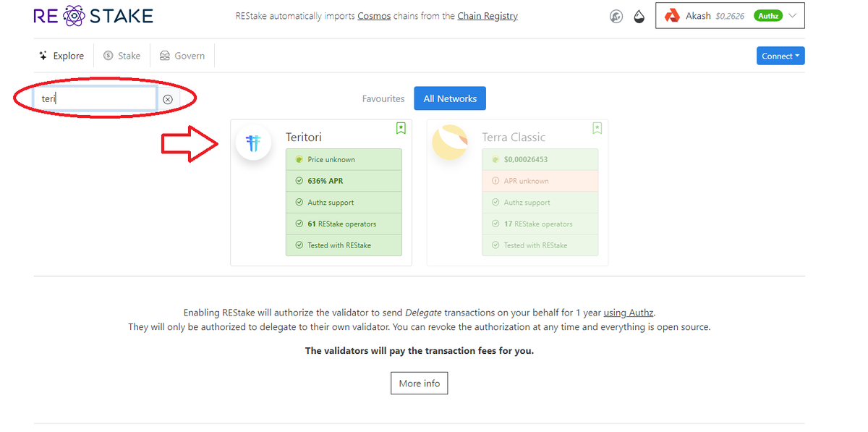Switch to the Favourites filter

[x=383, y=98]
